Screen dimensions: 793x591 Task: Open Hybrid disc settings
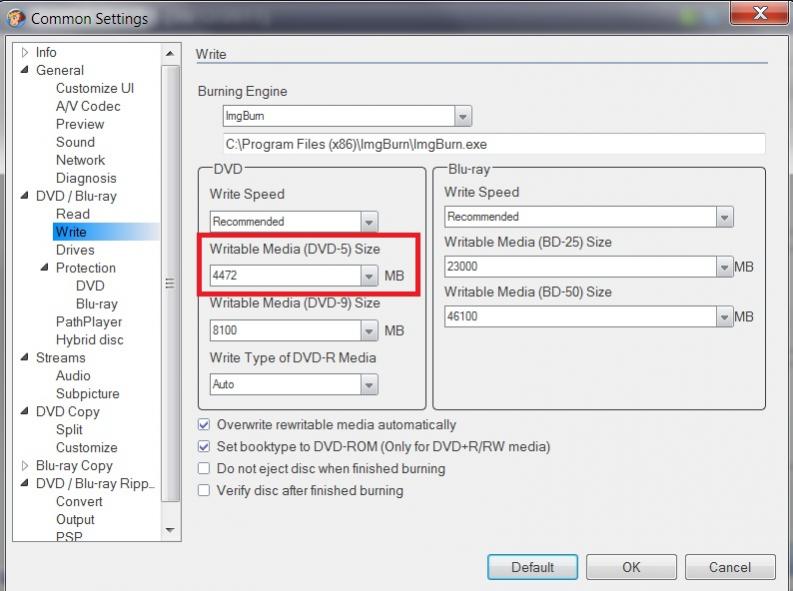coord(90,340)
